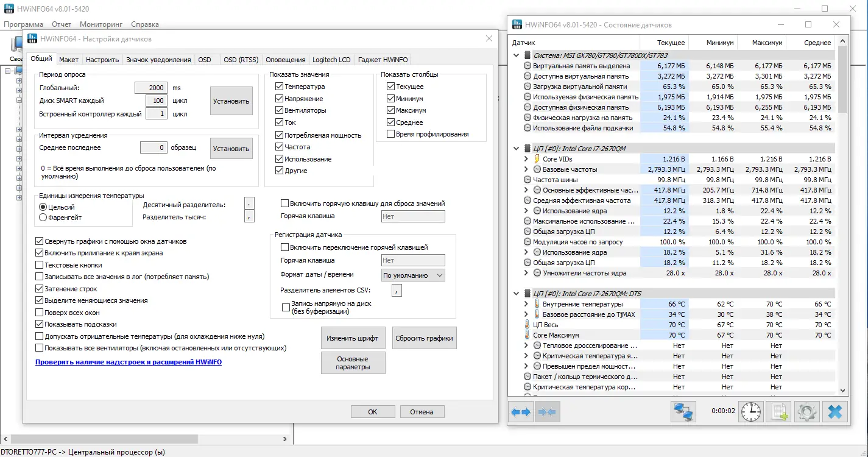The image size is (868, 457).
Task: Click the gauge icon for Физическая нагрузка на память
Action: (528, 118)
